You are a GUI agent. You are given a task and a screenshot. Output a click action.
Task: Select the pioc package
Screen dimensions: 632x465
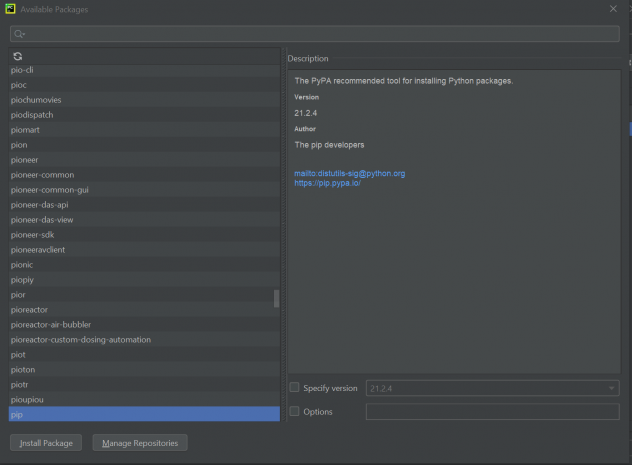click(x=144, y=85)
